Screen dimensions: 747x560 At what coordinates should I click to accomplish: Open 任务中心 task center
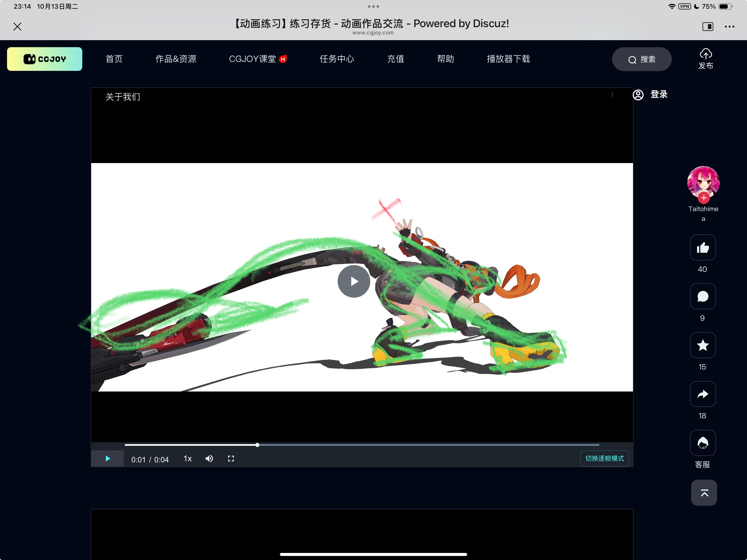[337, 59]
